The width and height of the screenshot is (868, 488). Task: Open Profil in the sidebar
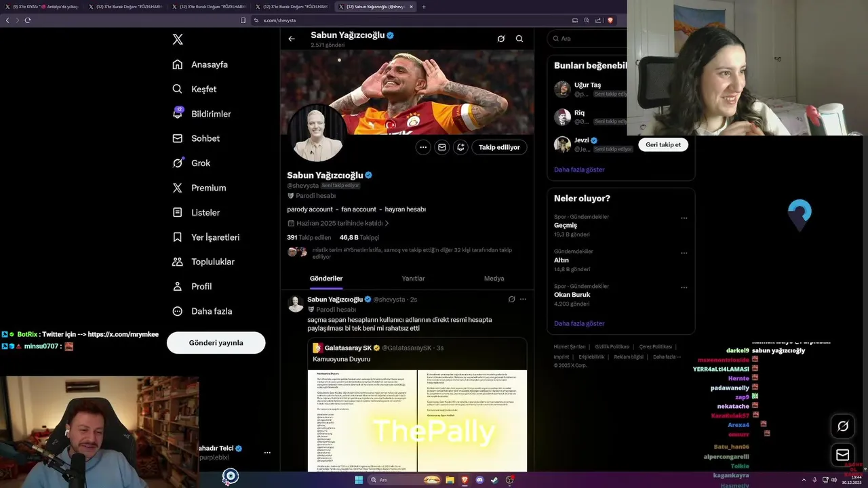192,286
